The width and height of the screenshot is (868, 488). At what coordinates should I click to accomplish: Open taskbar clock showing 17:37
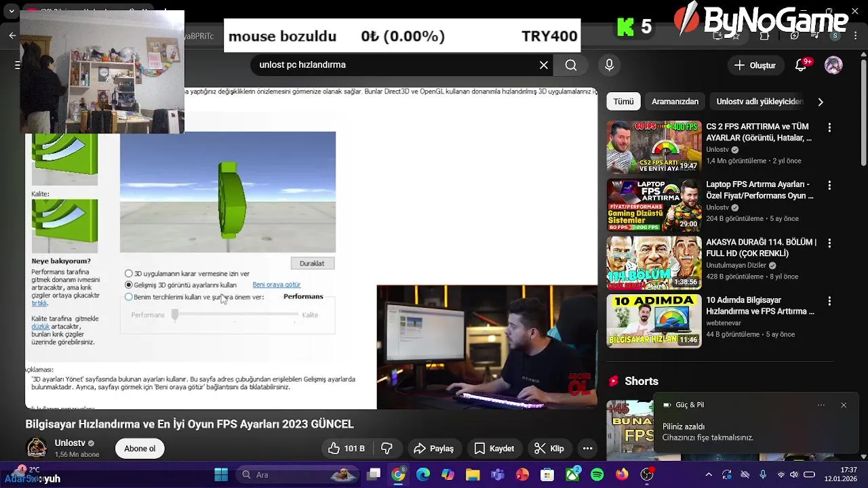pyautogui.click(x=840, y=474)
